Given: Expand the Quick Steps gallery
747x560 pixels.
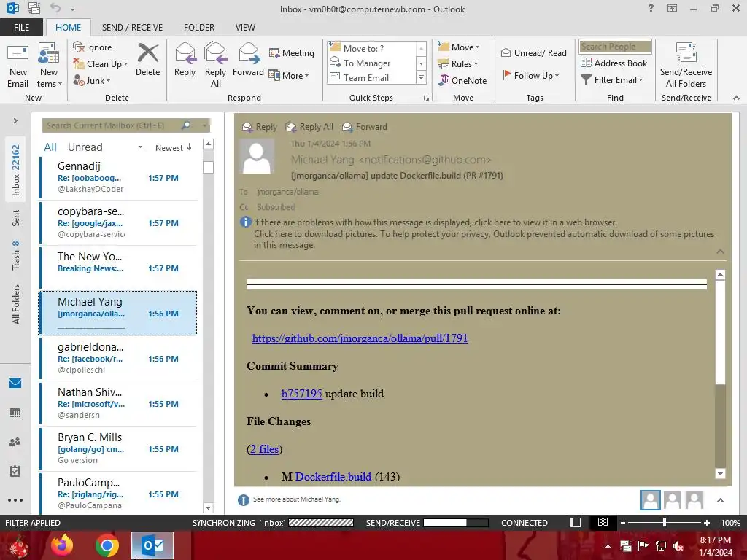Looking at the screenshot, I should [421, 77].
